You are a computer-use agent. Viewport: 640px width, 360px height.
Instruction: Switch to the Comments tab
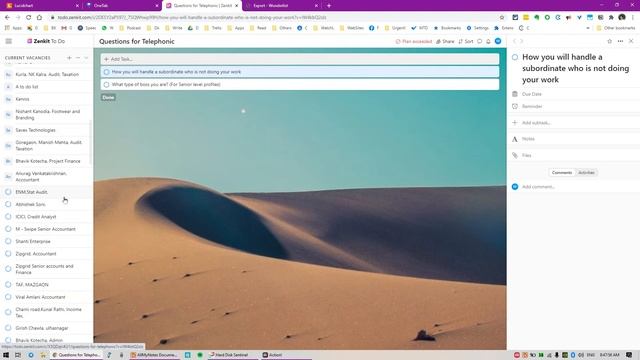coord(562,173)
